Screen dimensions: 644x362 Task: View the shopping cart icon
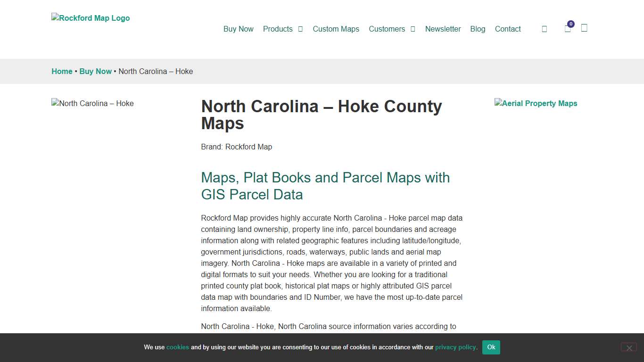point(568,29)
